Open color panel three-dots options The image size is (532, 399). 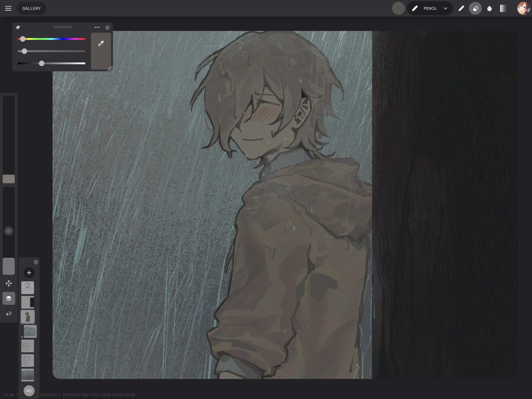[97, 27]
